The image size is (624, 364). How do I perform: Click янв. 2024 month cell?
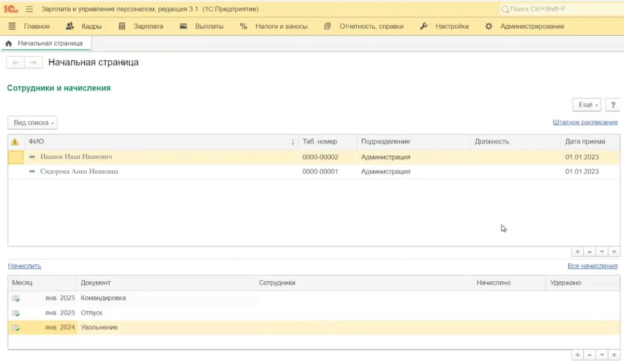pyautogui.click(x=60, y=327)
